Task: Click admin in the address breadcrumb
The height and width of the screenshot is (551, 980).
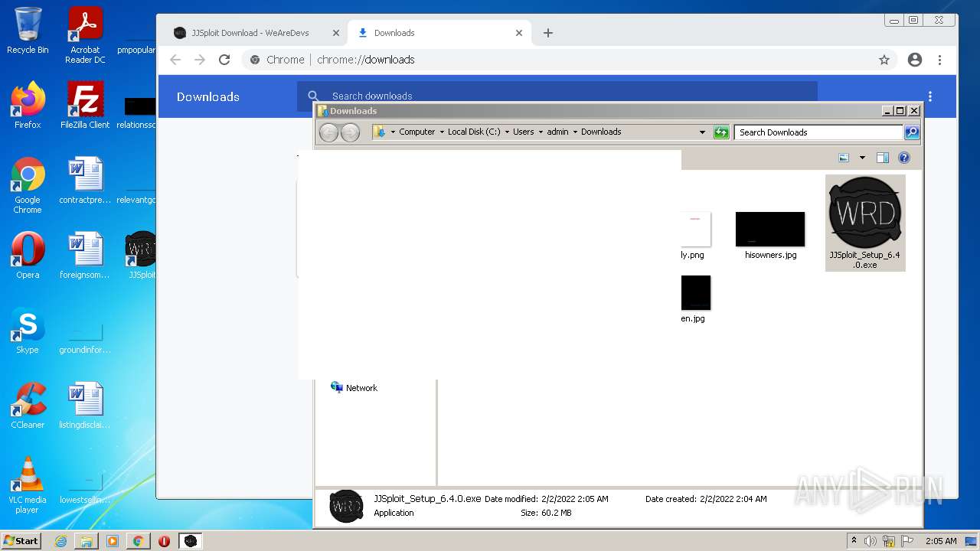Action: pos(557,132)
